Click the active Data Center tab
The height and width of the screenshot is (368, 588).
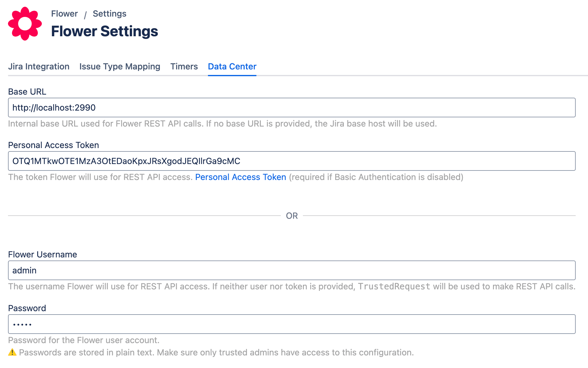coord(232,66)
